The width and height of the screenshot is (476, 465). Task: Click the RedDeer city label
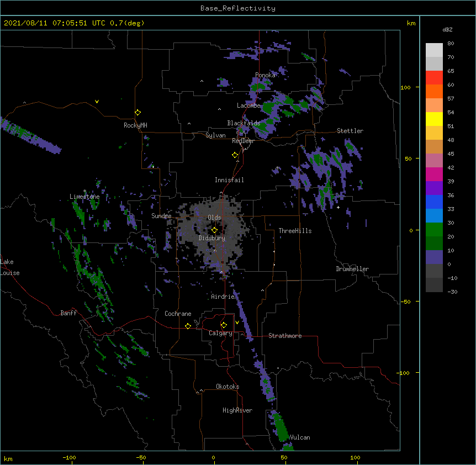pos(243,141)
